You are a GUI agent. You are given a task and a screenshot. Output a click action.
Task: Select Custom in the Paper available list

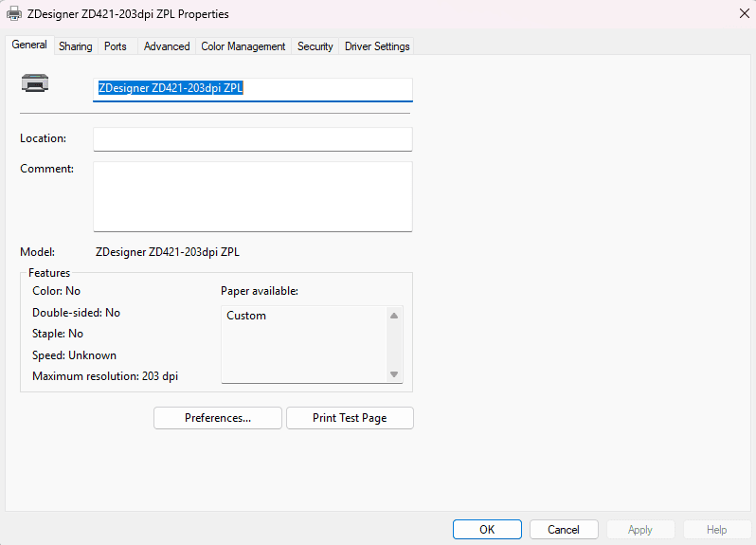246,316
